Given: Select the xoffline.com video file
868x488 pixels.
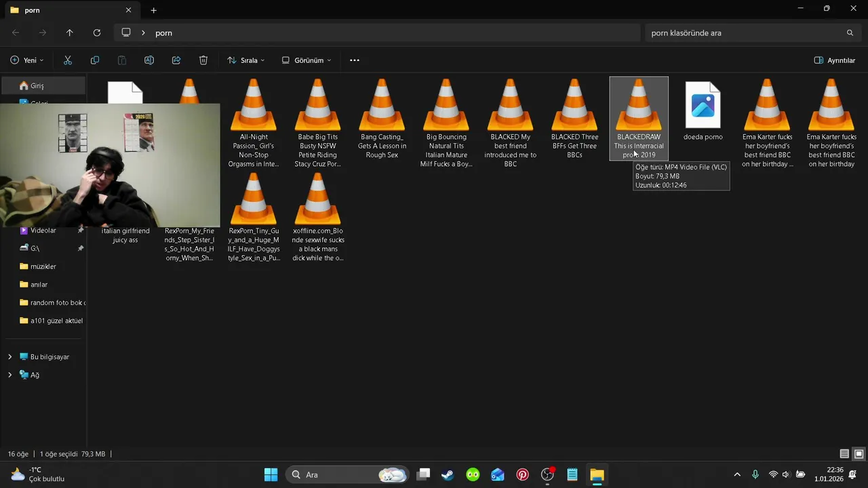Looking at the screenshot, I should coord(318,217).
